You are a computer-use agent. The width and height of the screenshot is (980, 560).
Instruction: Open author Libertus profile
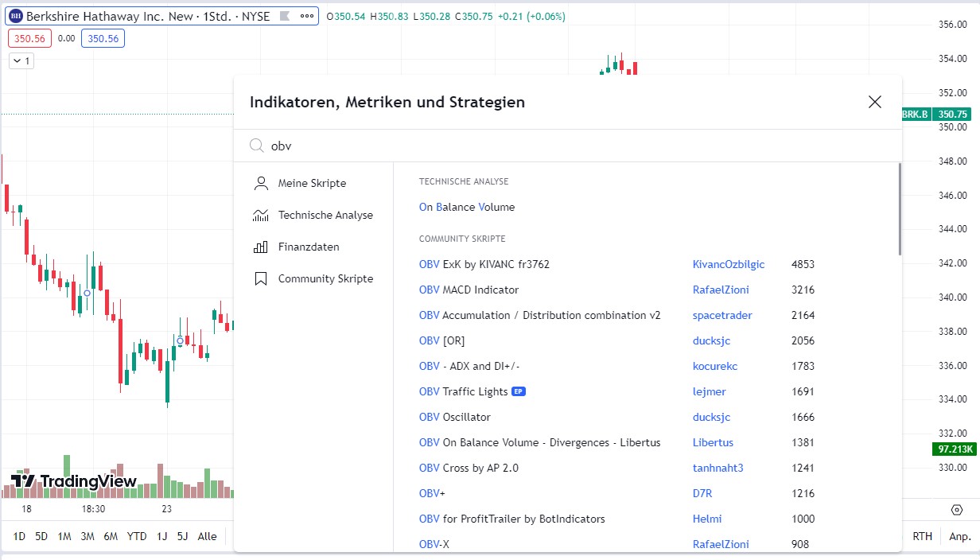(x=713, y=442)
